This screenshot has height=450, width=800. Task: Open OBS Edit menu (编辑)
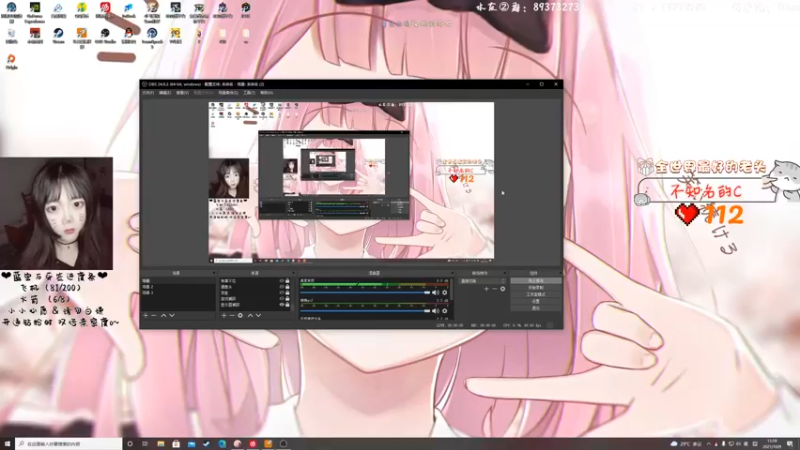coord(165,93)
